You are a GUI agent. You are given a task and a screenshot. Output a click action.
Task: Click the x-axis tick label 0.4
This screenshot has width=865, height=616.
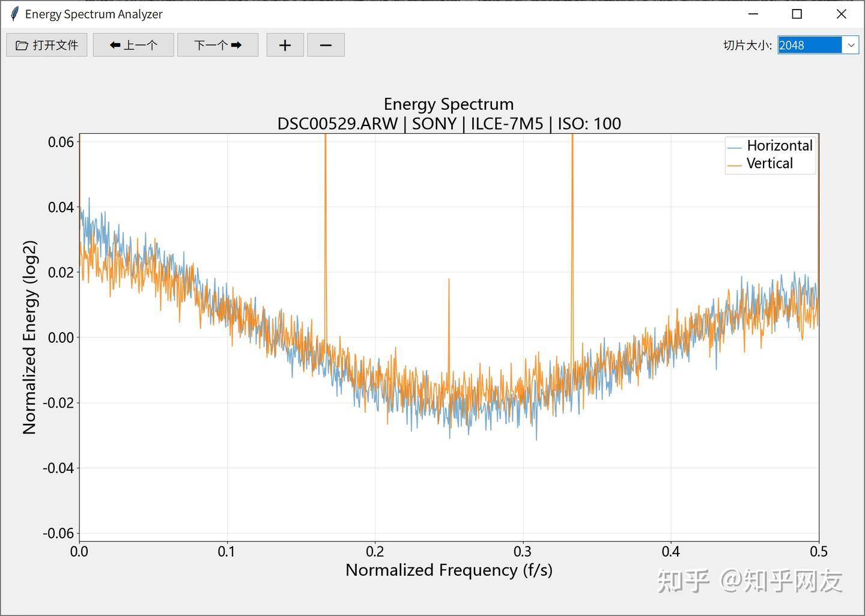tap(671, 551)
